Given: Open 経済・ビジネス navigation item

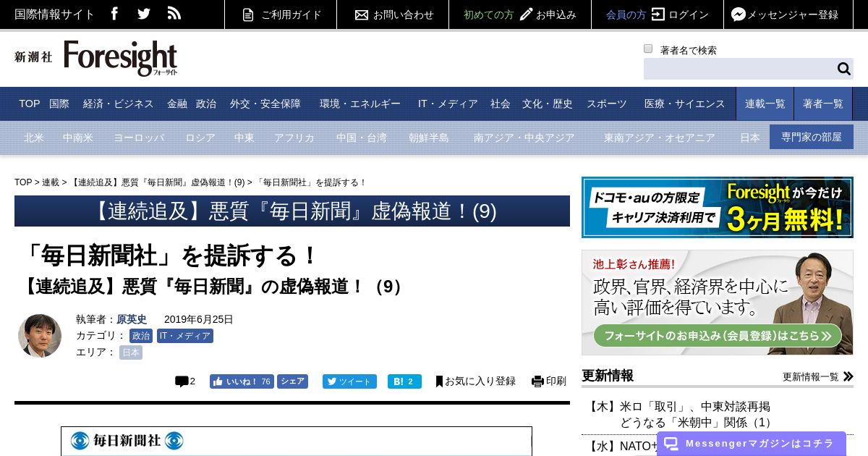Looking at the screenshot, I should point(119,104).
